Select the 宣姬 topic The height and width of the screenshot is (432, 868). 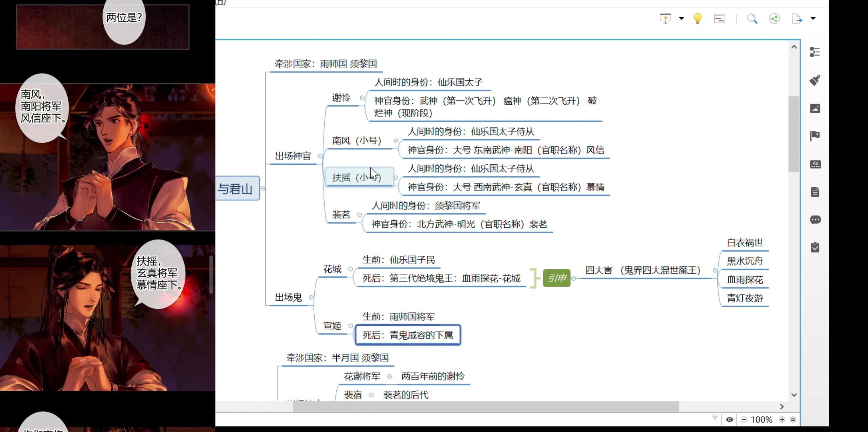pyautogui.click(x=332, y=326)
